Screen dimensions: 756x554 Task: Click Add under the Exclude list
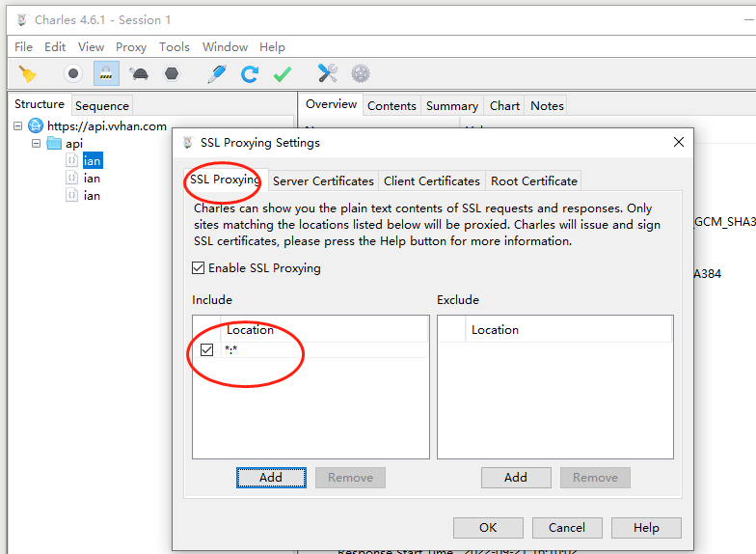[516, 477]
